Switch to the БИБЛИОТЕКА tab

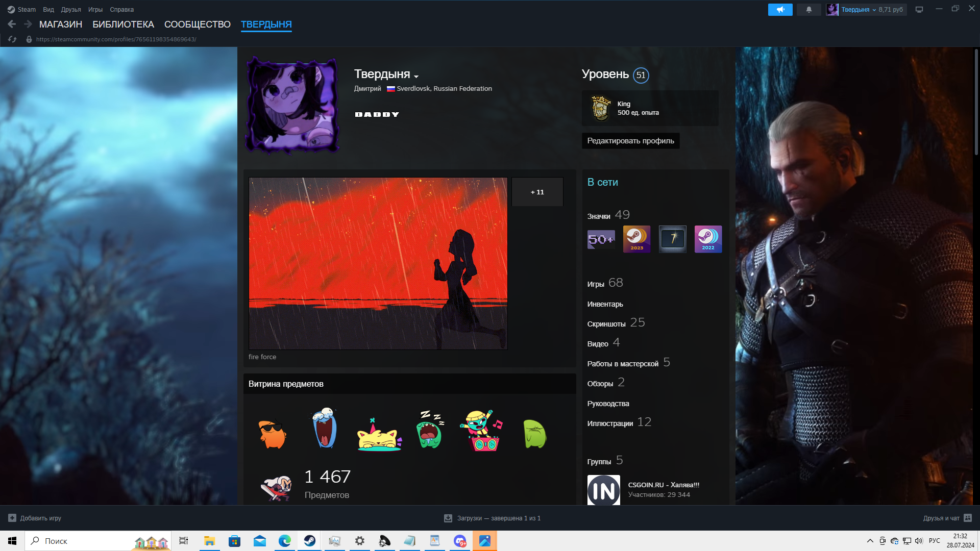click(123, 24)
